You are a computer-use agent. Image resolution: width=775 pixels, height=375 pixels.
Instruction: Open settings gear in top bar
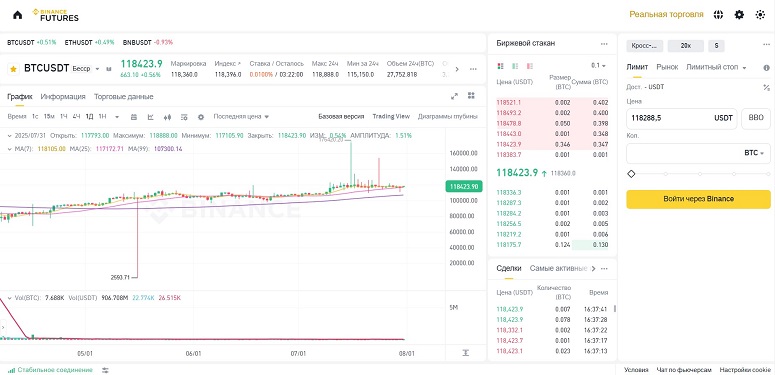739,15
